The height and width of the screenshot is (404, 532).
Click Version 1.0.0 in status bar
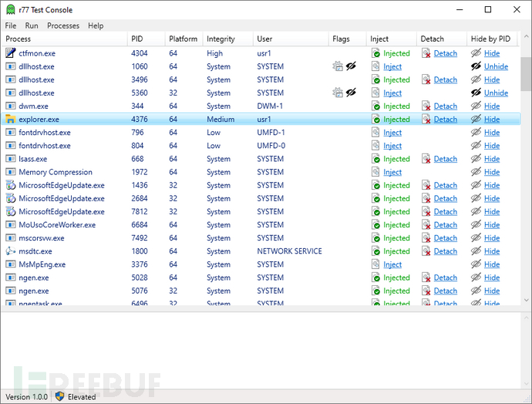pos(26,396)
